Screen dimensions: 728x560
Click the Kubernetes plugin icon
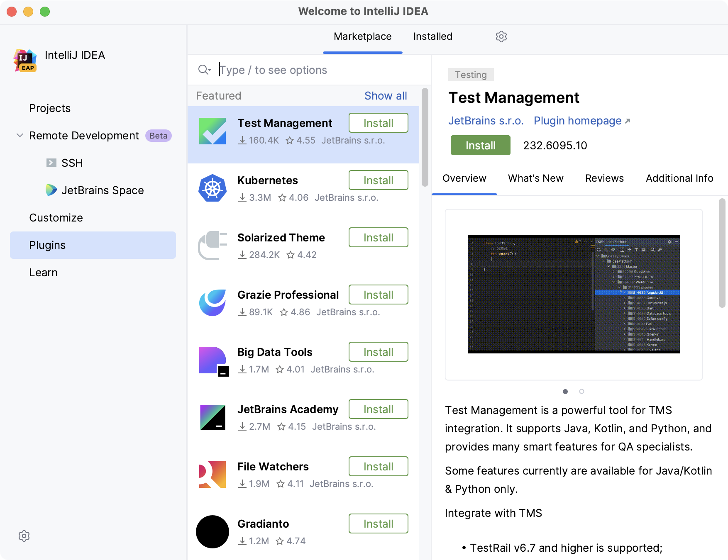tap(213, 188)
